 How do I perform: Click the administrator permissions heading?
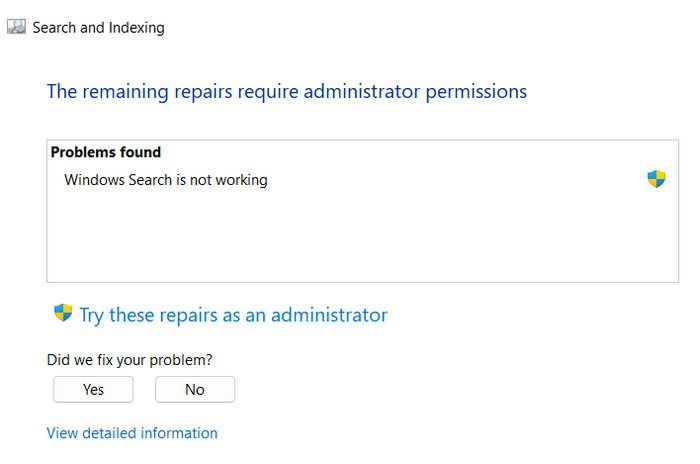coord(287,92)
